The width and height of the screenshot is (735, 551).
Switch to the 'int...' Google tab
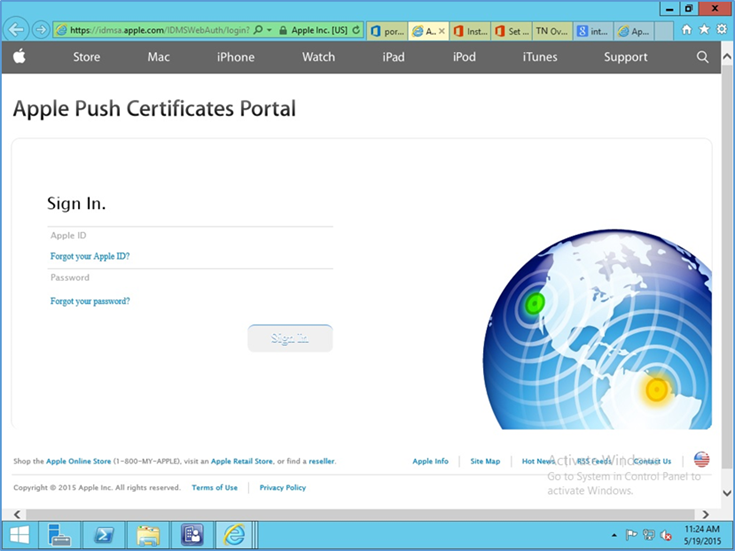[593, 31]
